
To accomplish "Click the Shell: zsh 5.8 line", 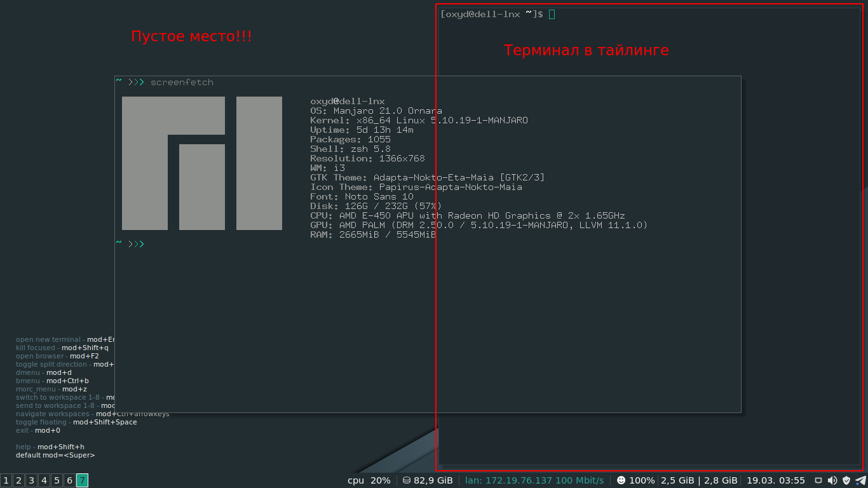I will (x=350, y=149).
